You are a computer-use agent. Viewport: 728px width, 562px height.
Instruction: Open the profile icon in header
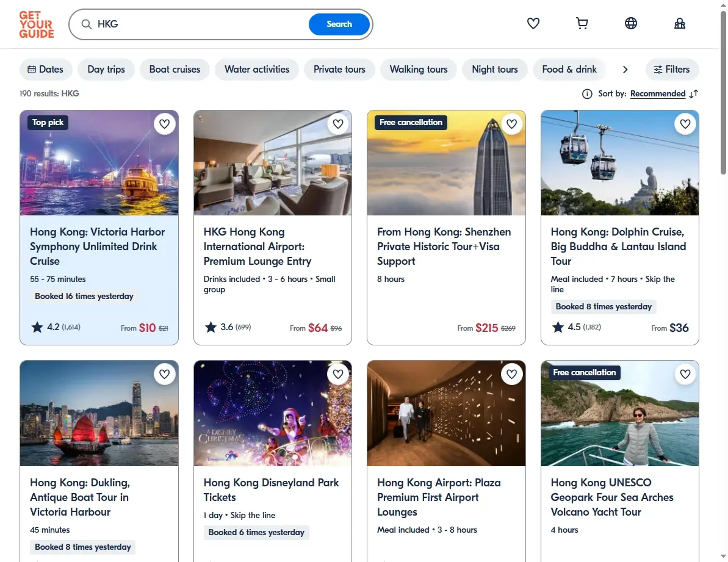[680, 23]
